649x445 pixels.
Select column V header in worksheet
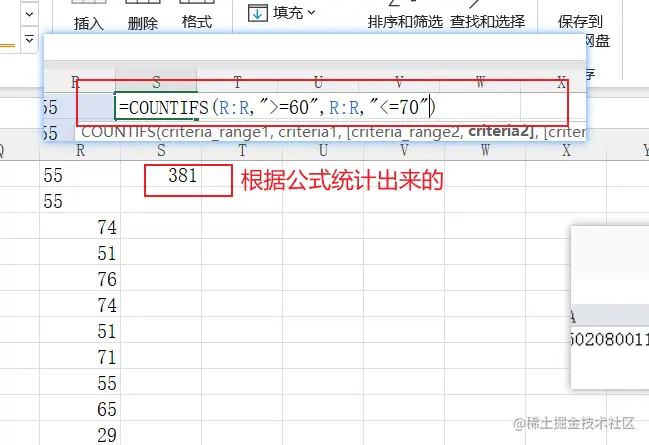point(404,150)
